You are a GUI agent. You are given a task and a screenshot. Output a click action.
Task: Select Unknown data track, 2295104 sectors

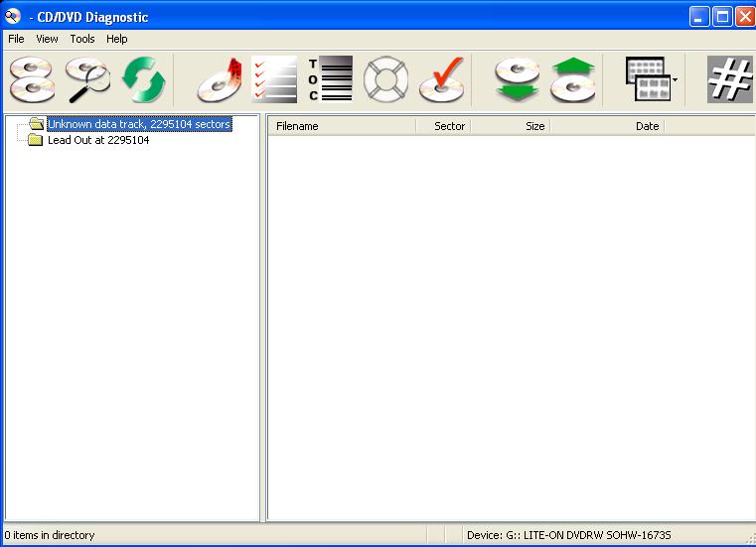[x=139, y=124]
